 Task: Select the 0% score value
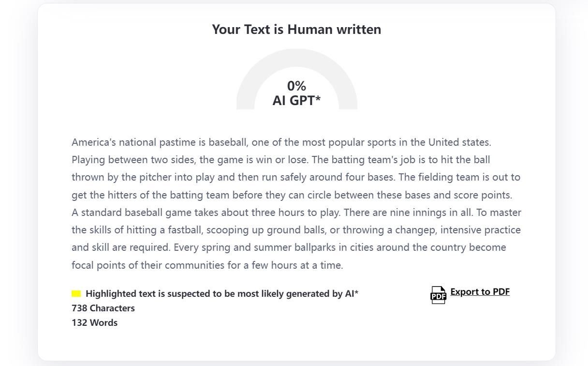(x=296, y=86)
